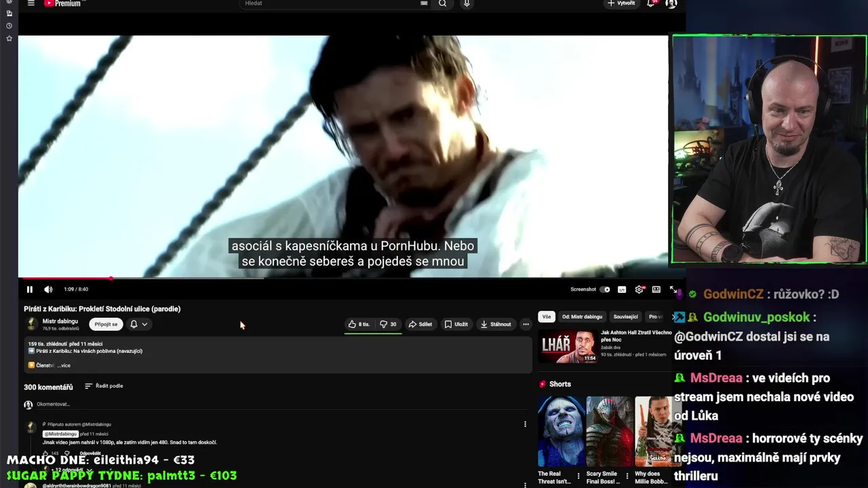Dislike the video showing 30

388,324
